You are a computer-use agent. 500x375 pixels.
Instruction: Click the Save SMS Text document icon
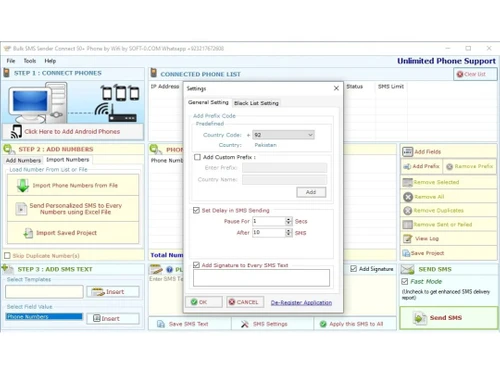click(161, 324)
